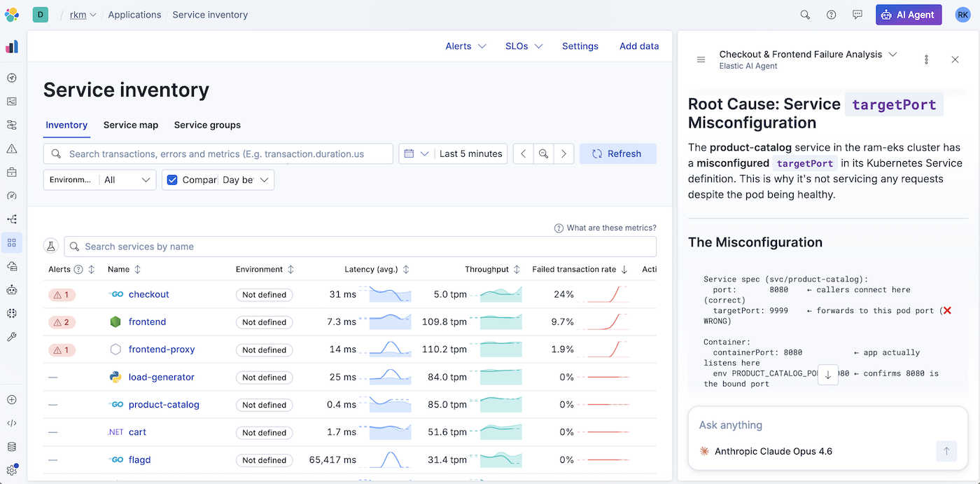
Task: Zoom out time range magnifier button
Action: (542, 154)
